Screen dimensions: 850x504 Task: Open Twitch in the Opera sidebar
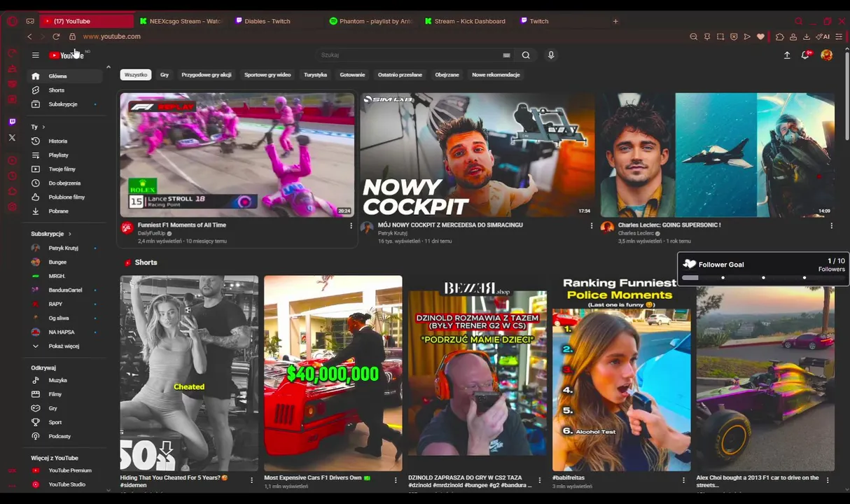pyautogui.click(x=12, y=121)
